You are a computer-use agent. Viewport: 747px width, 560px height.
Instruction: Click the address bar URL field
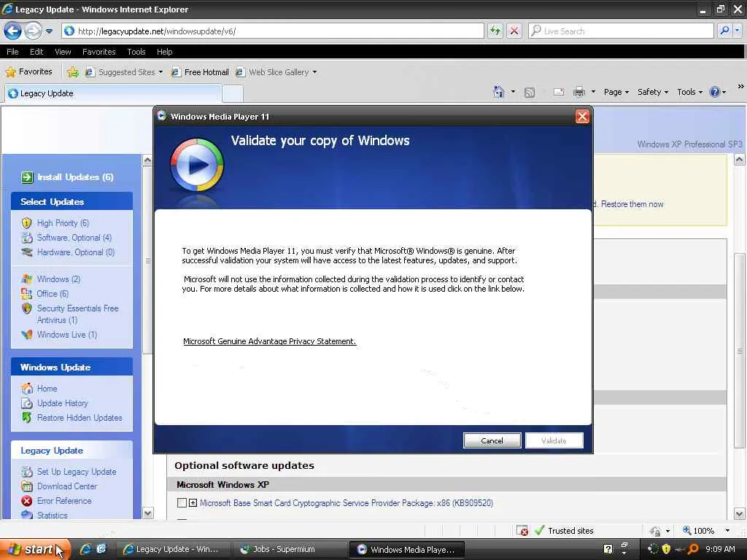tap(273, 31)
